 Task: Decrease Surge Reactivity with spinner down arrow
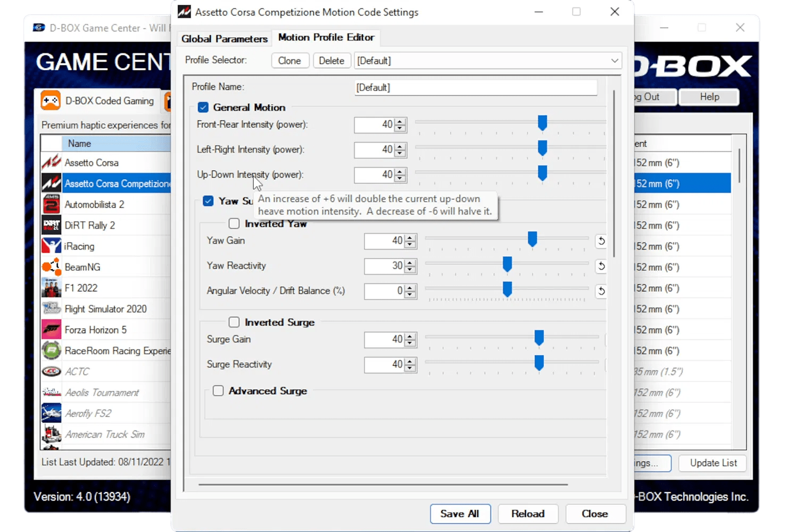click(x=410, y=368)
